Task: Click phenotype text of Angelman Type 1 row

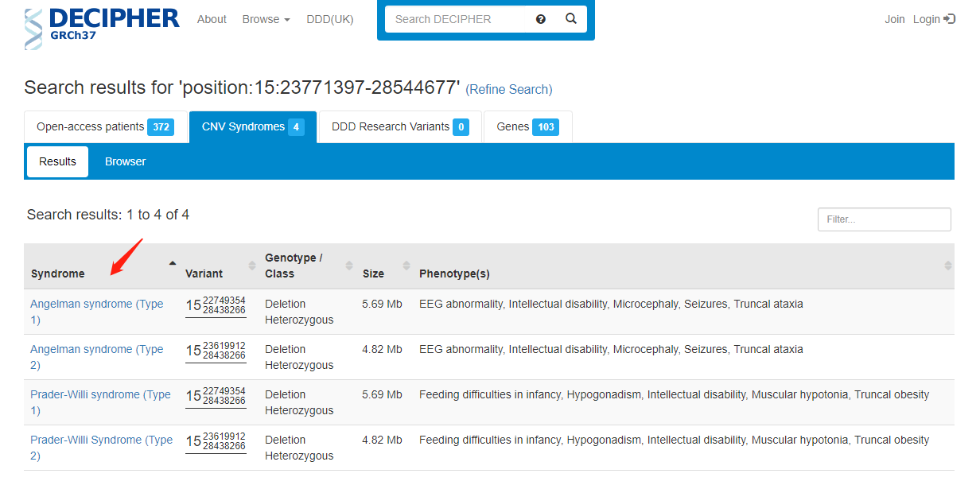Action: 611,304
